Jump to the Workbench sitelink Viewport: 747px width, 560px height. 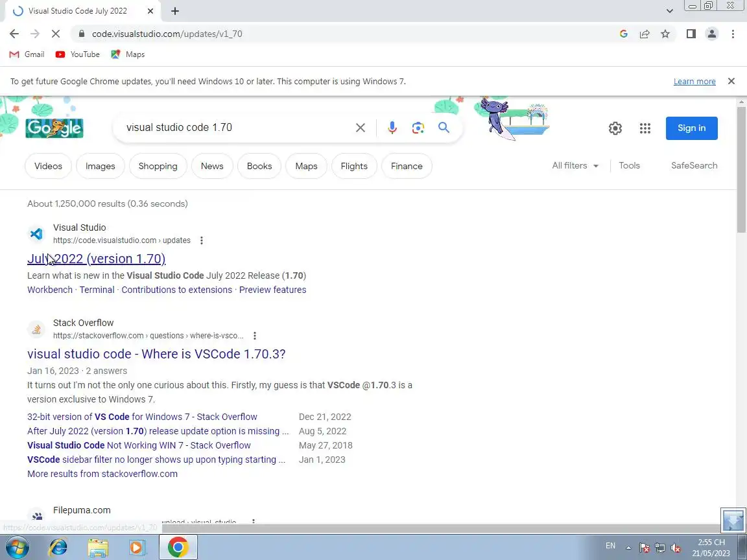tap(49, 290)
